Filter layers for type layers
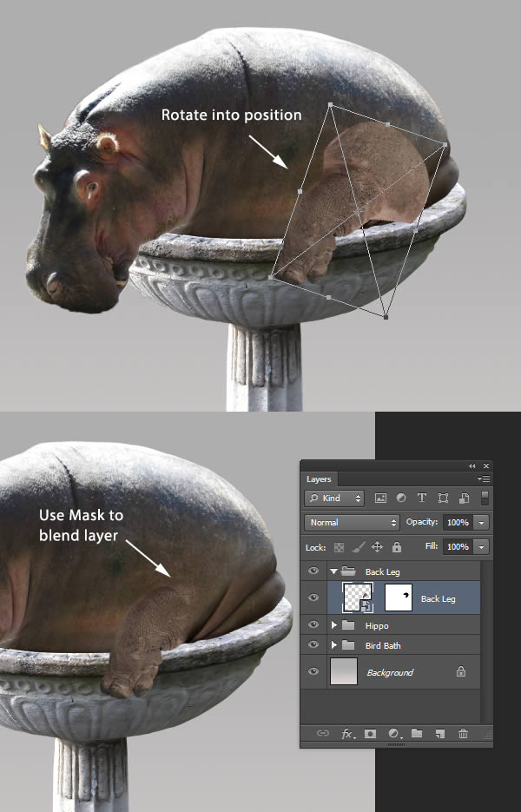The height and width of the screenshot is (812, 521). (421, 498)
